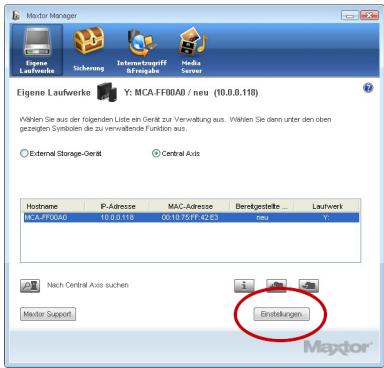Sort by Hostname column header
The width and height of the screenshot is (384, 368).
(53, 206)
